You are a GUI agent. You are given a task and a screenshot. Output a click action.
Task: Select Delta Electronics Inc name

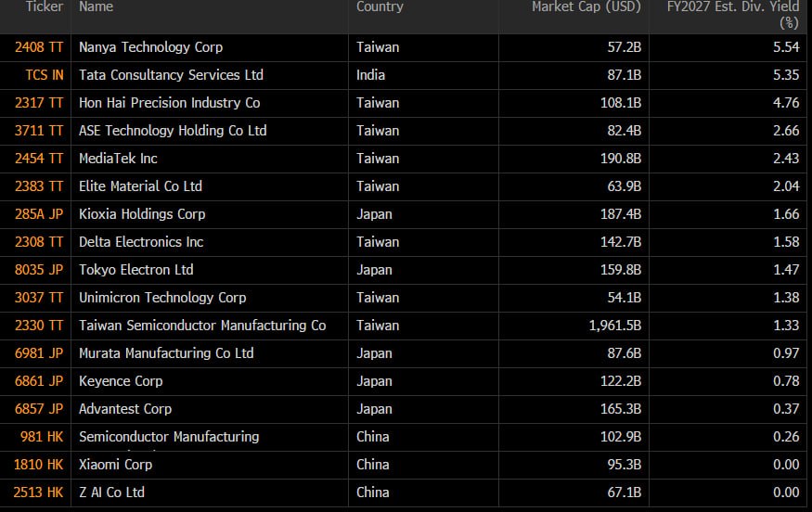(141, 242)
